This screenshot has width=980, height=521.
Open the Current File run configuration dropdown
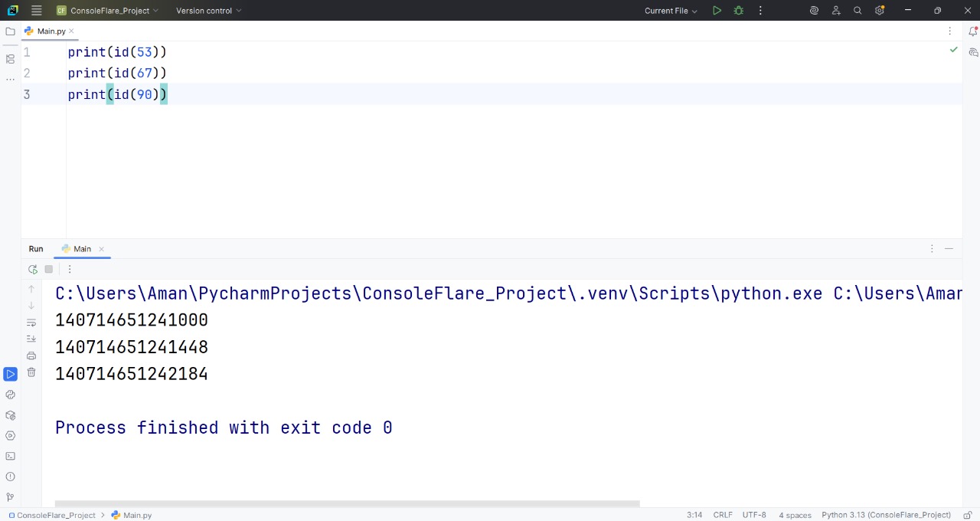(671, 11)
